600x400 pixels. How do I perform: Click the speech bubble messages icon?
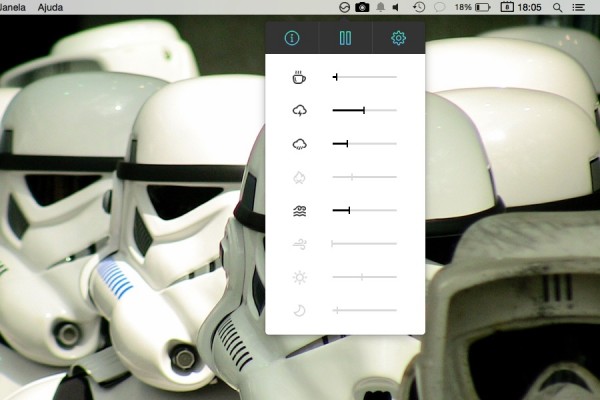[x=440, y=7]
